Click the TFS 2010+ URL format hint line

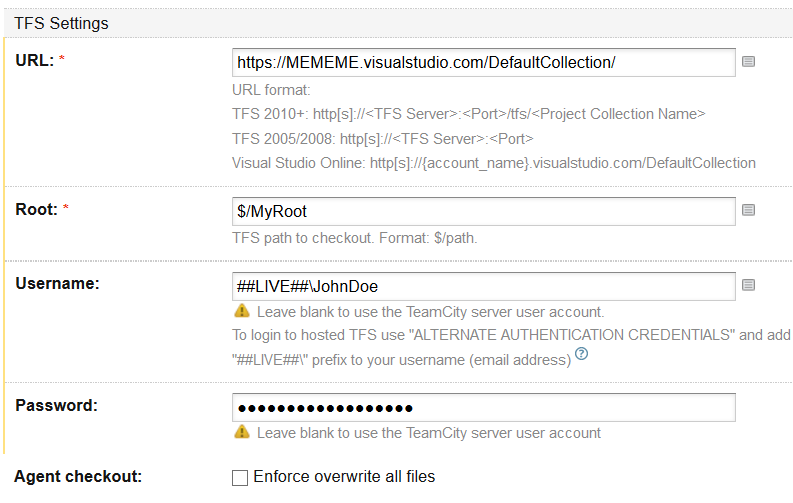468,114
